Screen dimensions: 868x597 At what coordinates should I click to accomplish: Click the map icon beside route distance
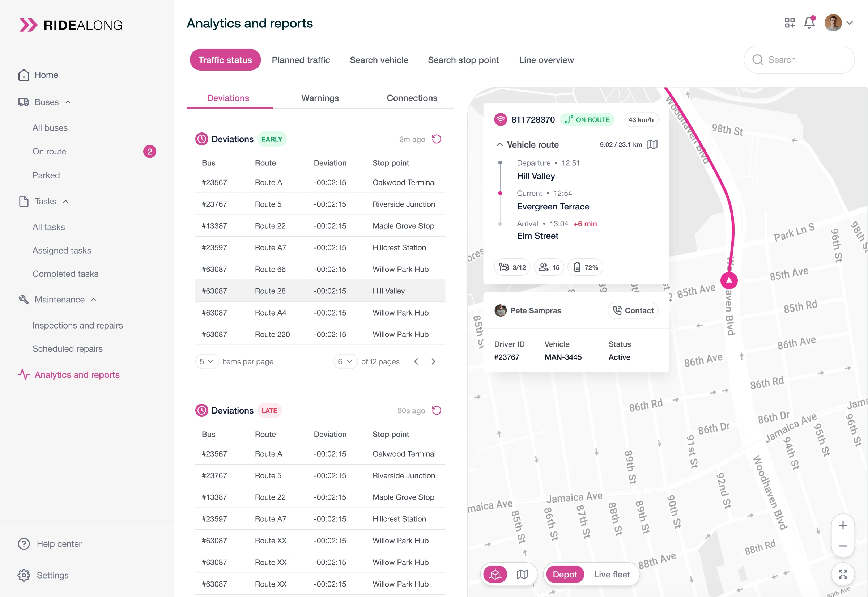click(x=652, y=144)
